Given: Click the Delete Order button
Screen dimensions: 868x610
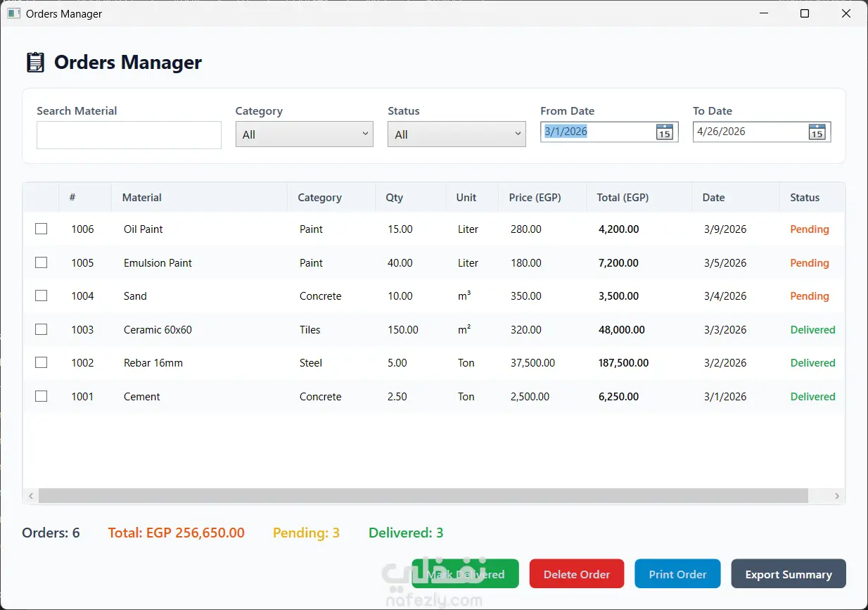Looking at the screenshot, I should [x=577, y=574].
